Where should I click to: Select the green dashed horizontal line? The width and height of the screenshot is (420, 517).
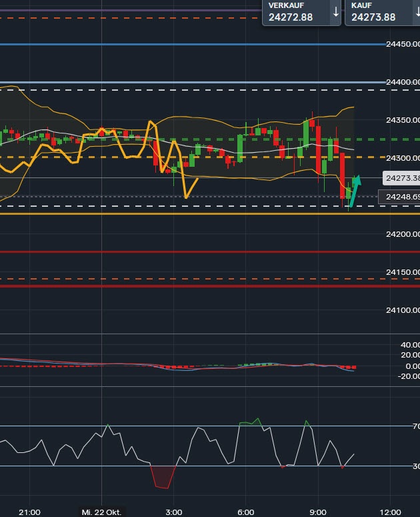point(267,139)
